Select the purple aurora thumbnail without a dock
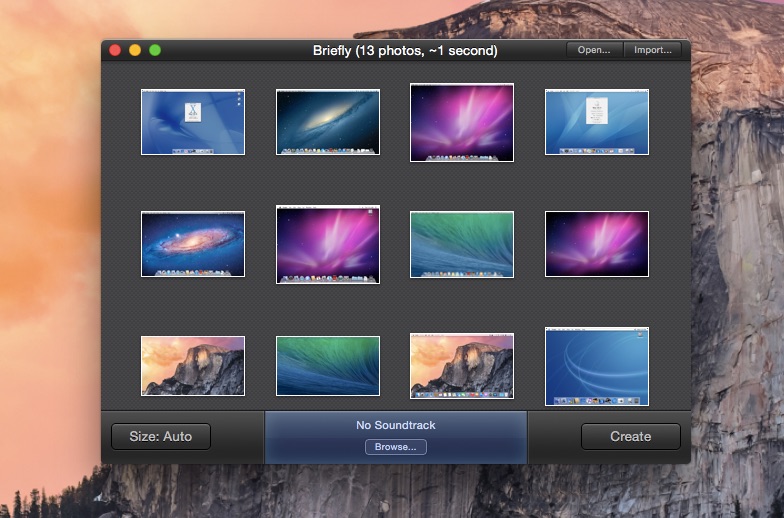Screen dimensions: 784x518 [x=597, y=244]
